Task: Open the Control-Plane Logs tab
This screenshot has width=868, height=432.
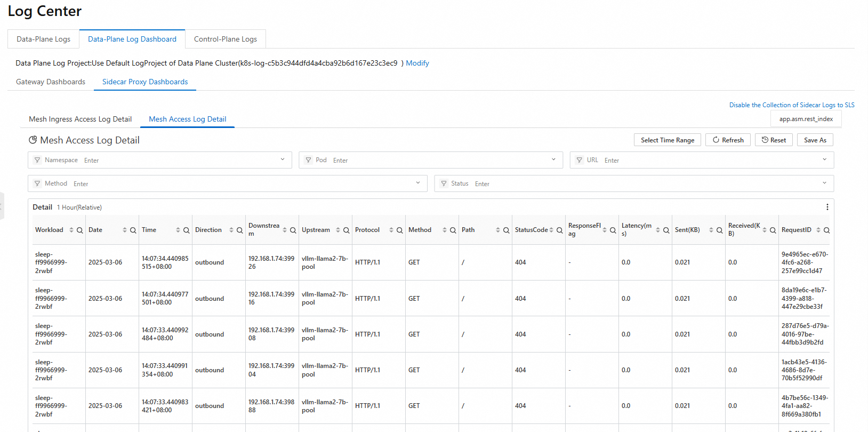Action: click(x=226, y=39)
